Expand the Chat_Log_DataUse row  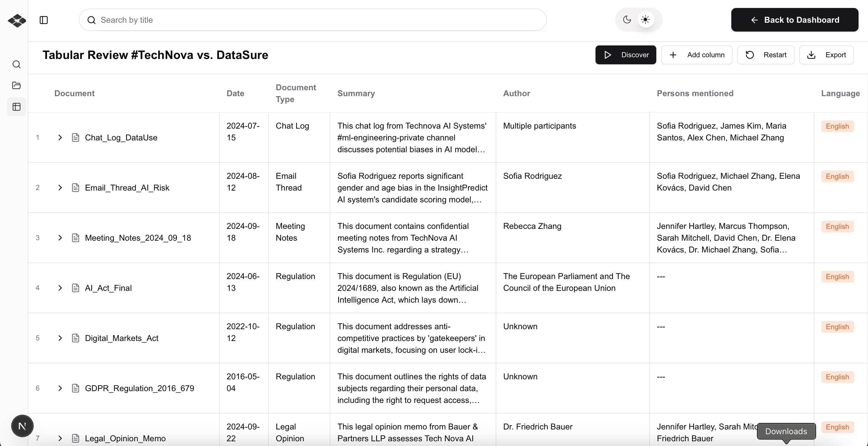coord(60,137)
